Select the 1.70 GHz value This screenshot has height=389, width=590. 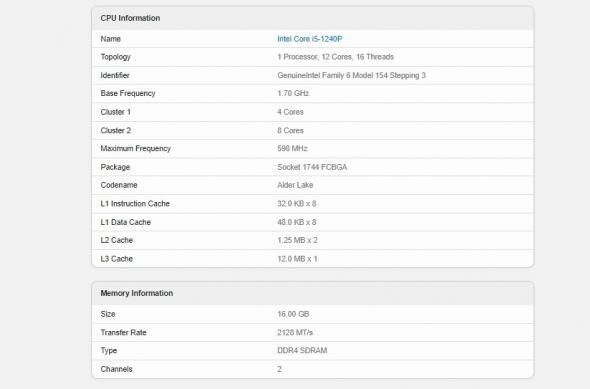[293, 93]
